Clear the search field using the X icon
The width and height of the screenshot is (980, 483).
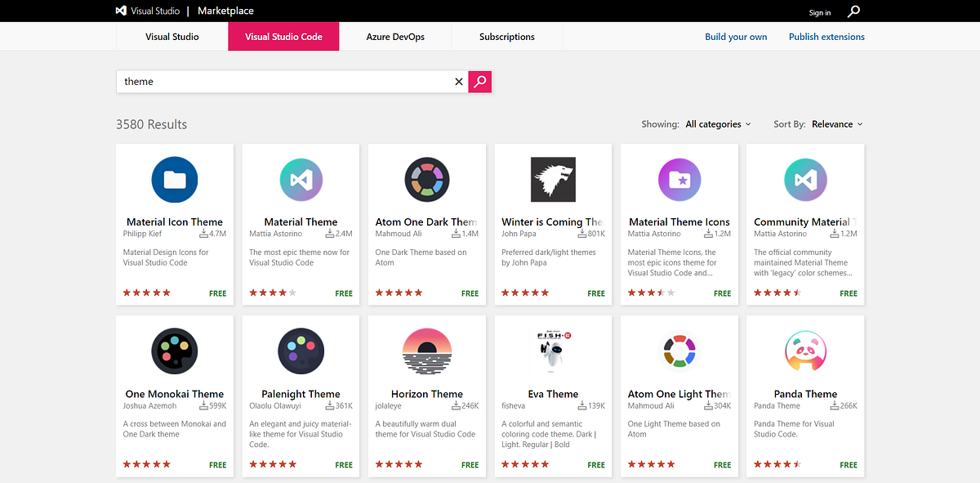[458, 82]
